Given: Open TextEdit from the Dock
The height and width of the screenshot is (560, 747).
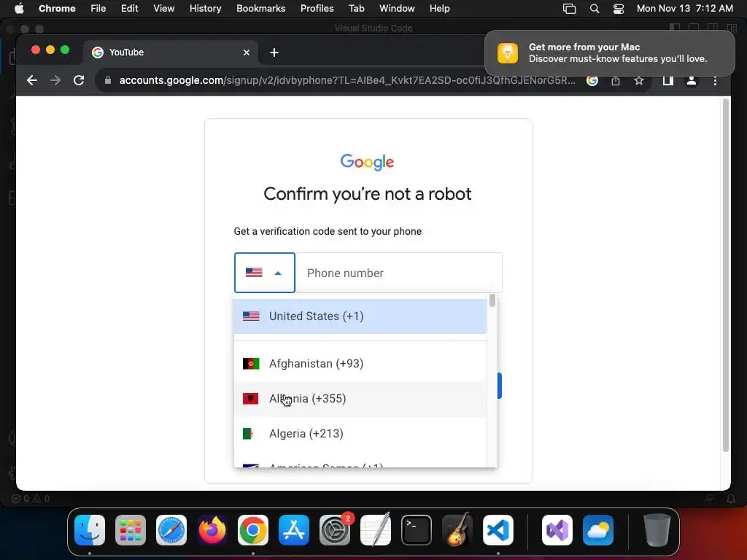Looking at the screenshot, I should tap(376, 530).
